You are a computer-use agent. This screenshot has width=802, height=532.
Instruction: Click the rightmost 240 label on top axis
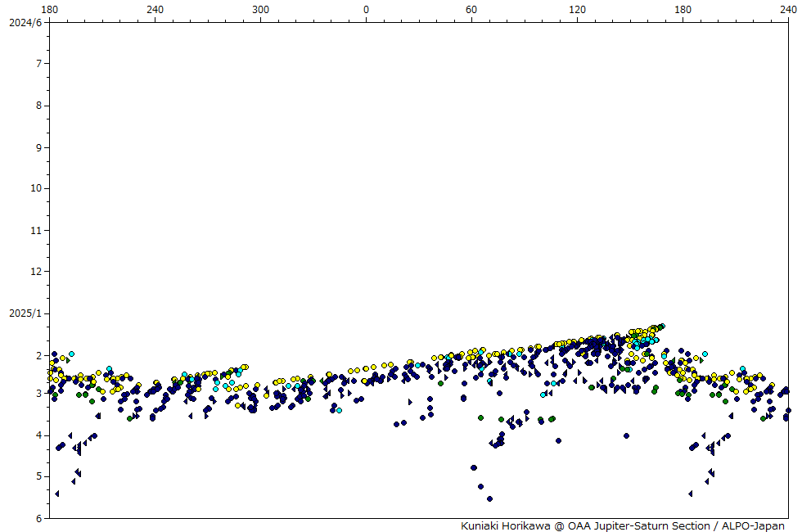(x=789, y=9)
